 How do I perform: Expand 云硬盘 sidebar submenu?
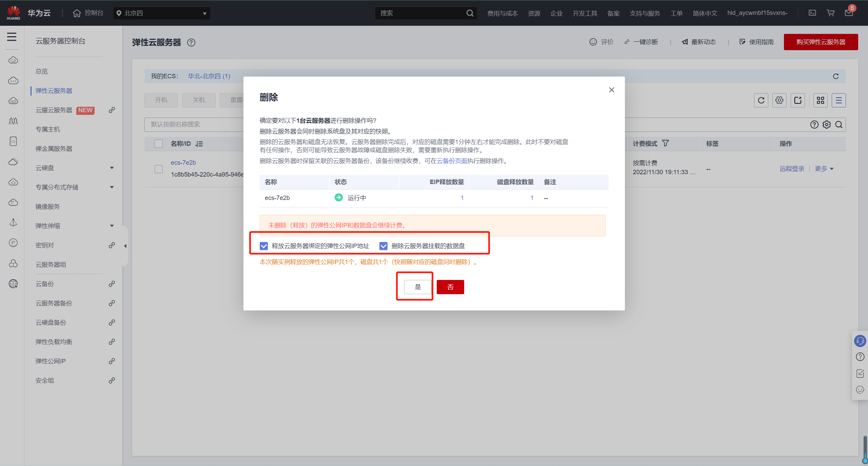click(112, 168)
